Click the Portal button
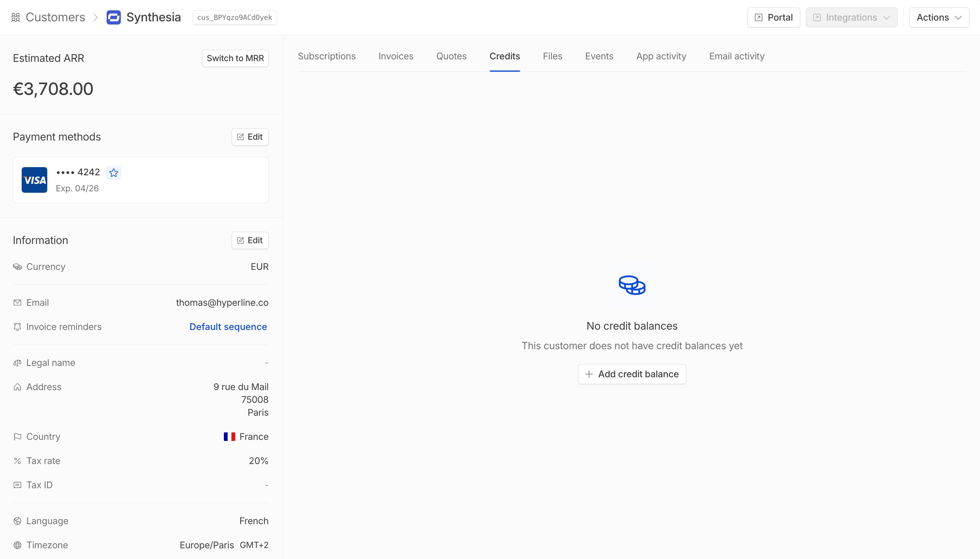Screen dimensions: 980x559 click(x=774, y=17)
